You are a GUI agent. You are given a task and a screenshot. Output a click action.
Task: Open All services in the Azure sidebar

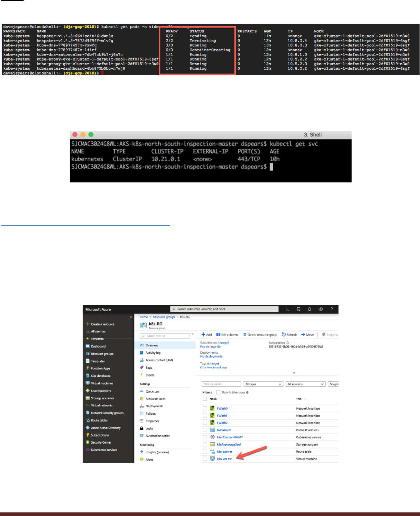[x=98, y=331]
